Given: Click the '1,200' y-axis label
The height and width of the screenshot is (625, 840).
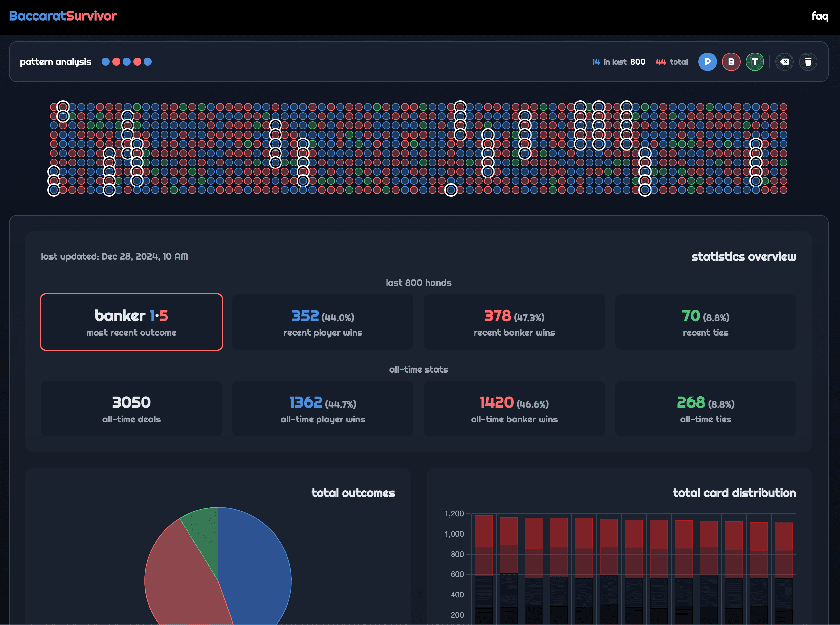Looking at the screenshot, I should 454,514.
